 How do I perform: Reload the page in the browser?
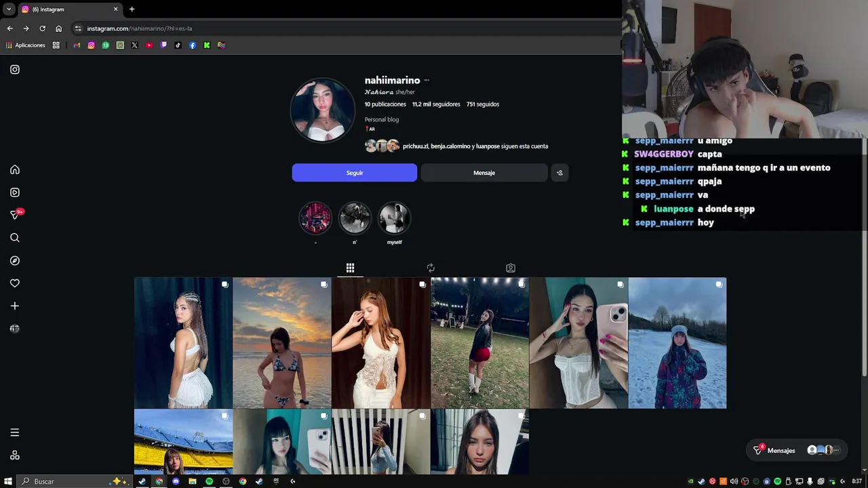42,28
